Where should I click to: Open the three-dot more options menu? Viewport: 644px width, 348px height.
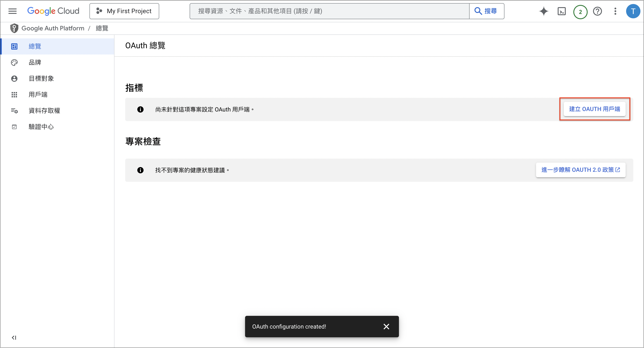615,11
